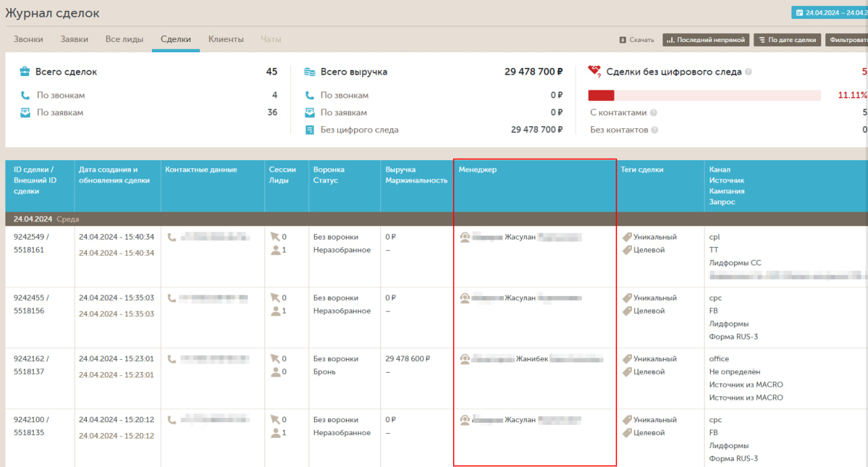Click the help icon next to Без контактов
This screenshot has height=467, width=868.
655,130
